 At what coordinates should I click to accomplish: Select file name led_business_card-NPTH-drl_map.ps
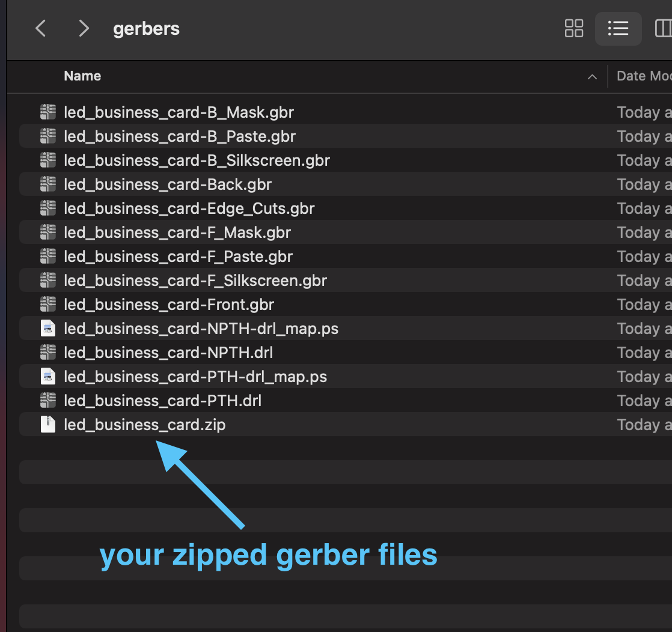[201, 329]
